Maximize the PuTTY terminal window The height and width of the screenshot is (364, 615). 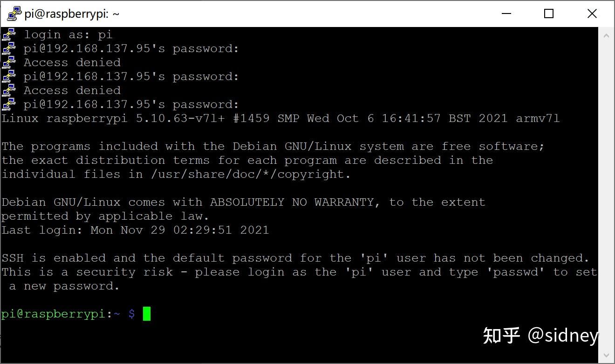point(549,13)
